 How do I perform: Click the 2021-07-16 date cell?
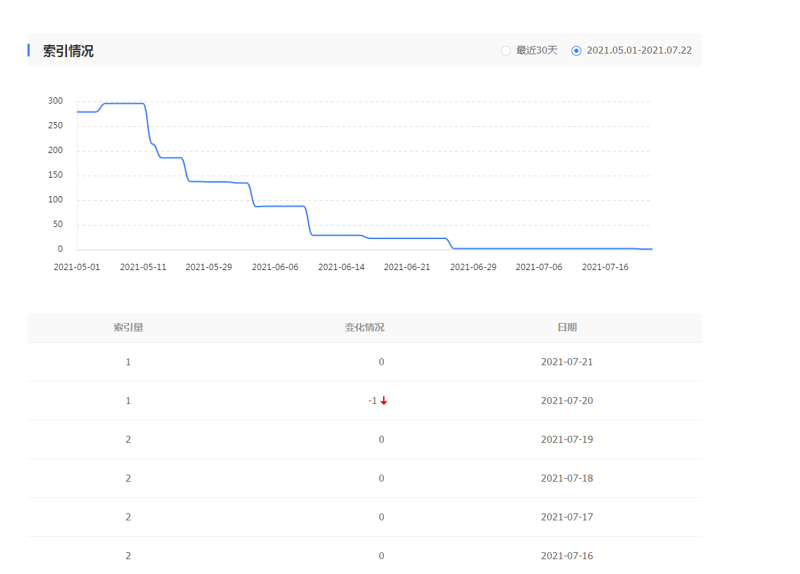(x=567, y=556)
